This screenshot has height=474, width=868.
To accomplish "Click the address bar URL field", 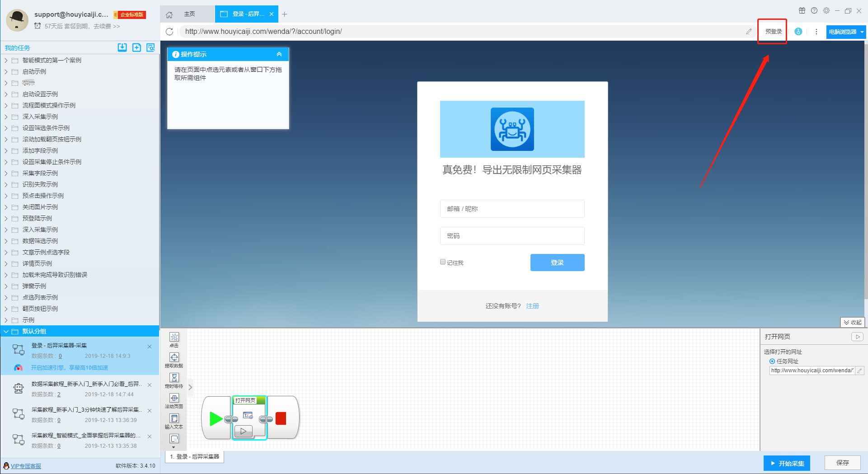I will (461, 32).
